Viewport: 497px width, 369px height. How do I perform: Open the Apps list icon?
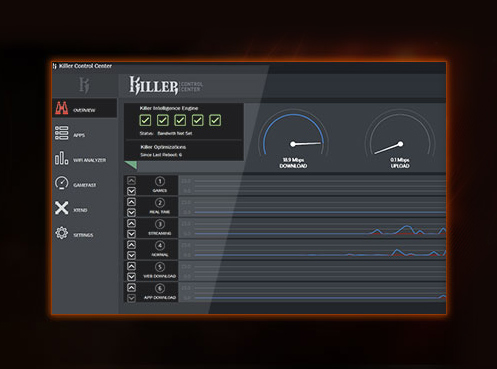tap(62, 133)
